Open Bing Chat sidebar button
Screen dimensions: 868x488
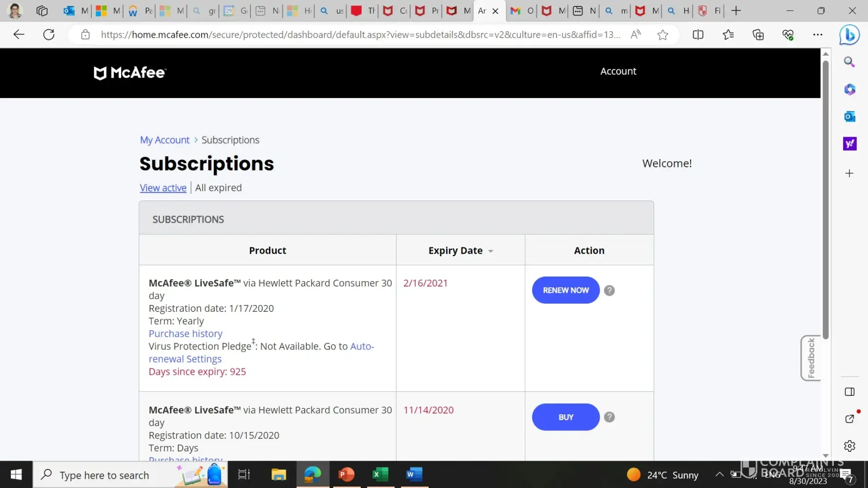click(849, 35)
